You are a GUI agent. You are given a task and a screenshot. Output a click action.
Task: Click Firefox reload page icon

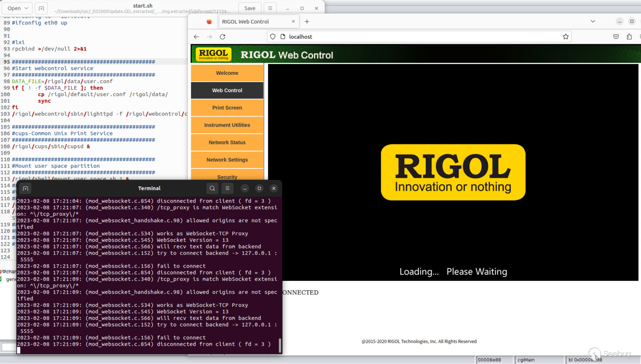click(222, 37)
